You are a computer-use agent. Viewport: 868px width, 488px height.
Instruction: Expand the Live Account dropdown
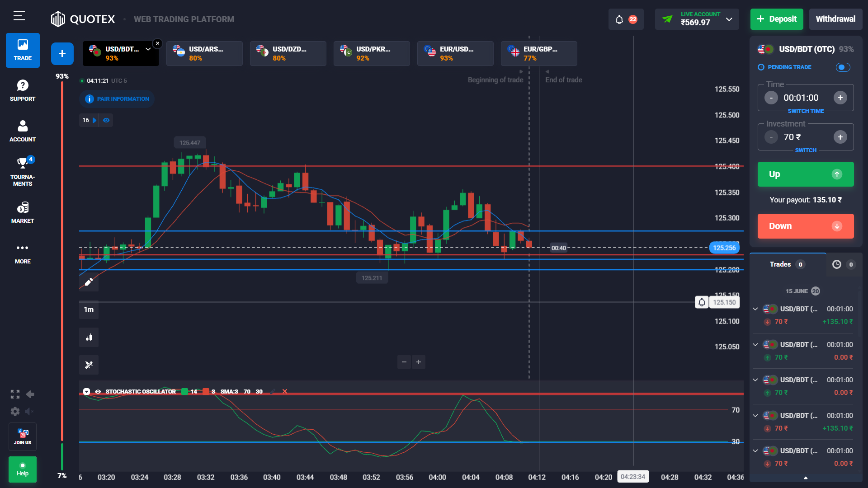click(729, 19)
